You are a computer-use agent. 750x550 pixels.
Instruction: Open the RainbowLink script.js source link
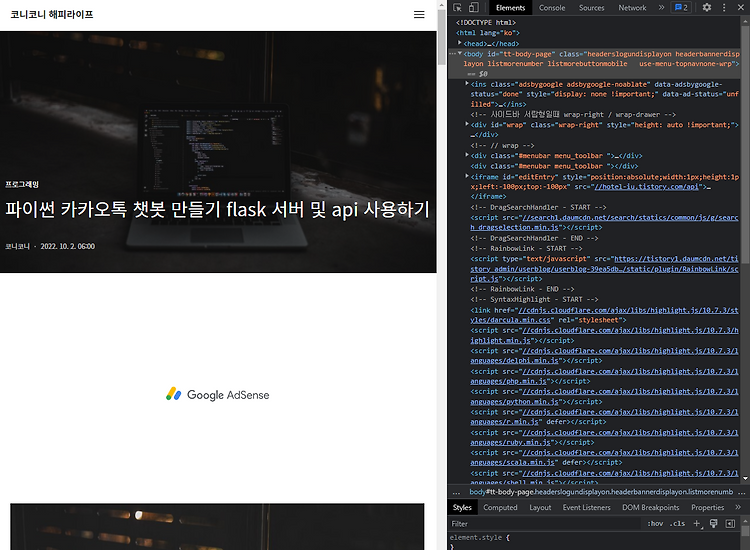coord(604,269)
